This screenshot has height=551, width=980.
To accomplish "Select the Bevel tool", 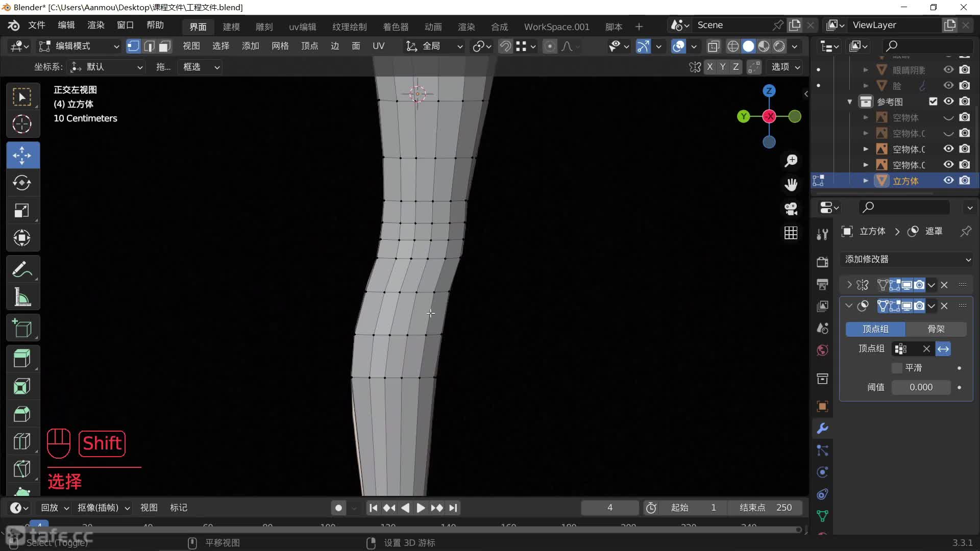I will [x=22, y=414].
